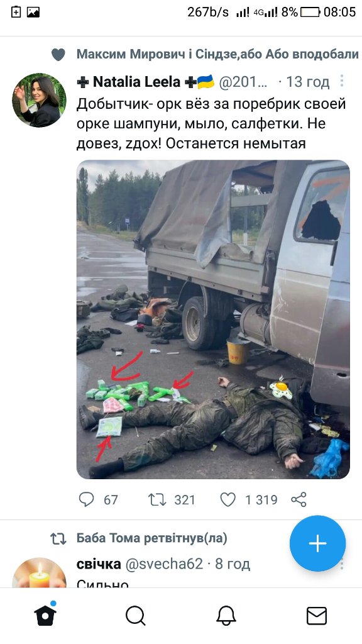The width and height of the screenshot is (362, 644).
Task: Open the 13 год timestamp
Action: tap(308, 82)
